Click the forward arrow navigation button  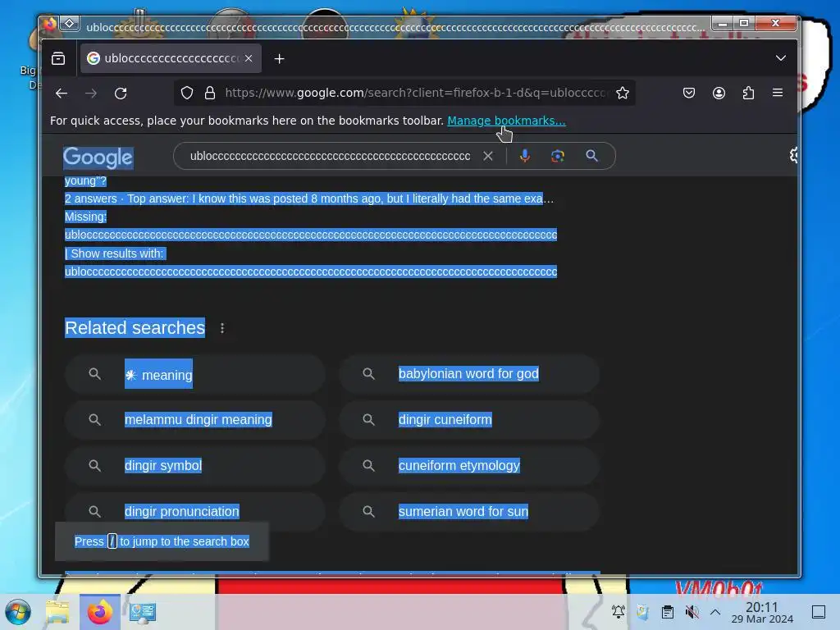(x=91, y=94)
